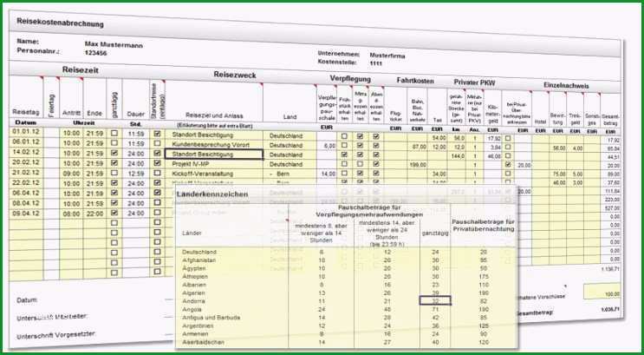Toggle Privatübernachtung checkbox in 01.01.12 row

click(x=508, y=138)
